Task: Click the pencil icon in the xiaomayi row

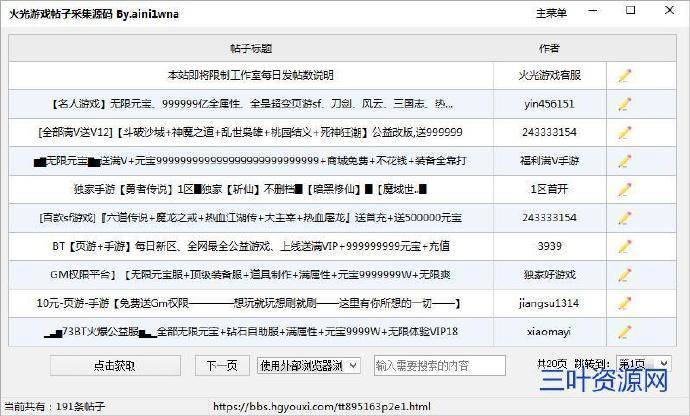Action: [x=624, y=332]
